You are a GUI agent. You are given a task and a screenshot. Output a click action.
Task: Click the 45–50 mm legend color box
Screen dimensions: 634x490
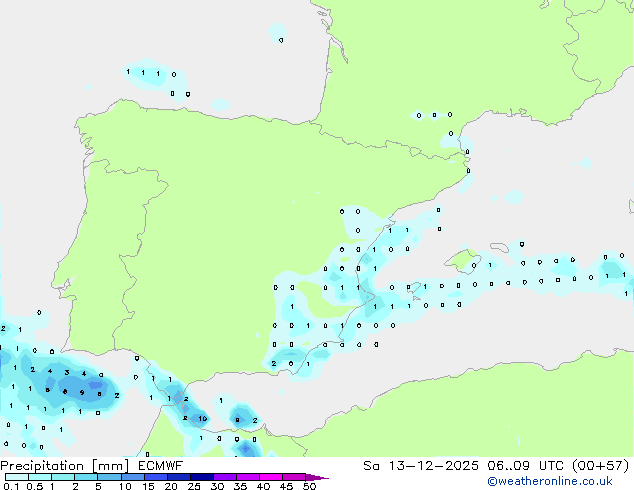(294, 477)
